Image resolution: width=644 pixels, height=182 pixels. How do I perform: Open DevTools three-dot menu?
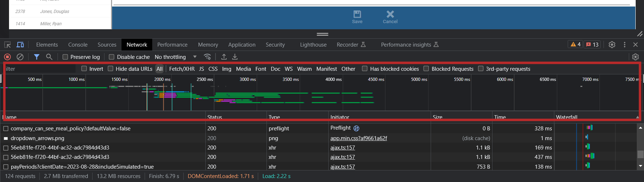click(x=624, y=45)
